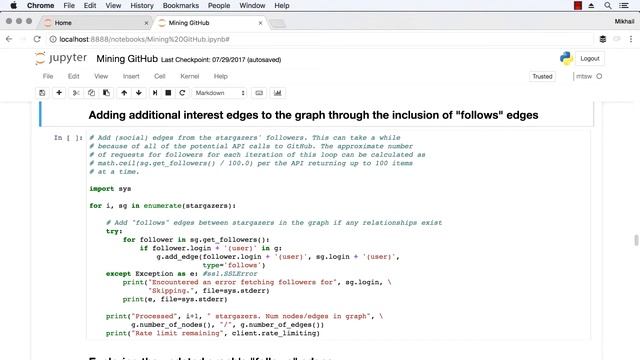Insert cell below with plus icon

point(59,93)
